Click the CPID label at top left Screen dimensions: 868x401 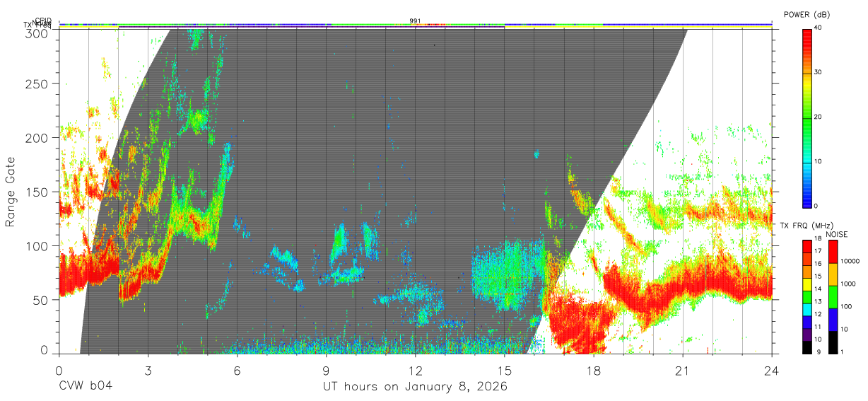click(x=44, y=21)
